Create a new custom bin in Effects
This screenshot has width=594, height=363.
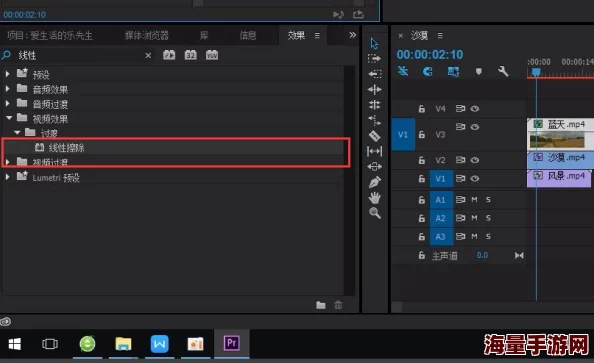(320, 305)
